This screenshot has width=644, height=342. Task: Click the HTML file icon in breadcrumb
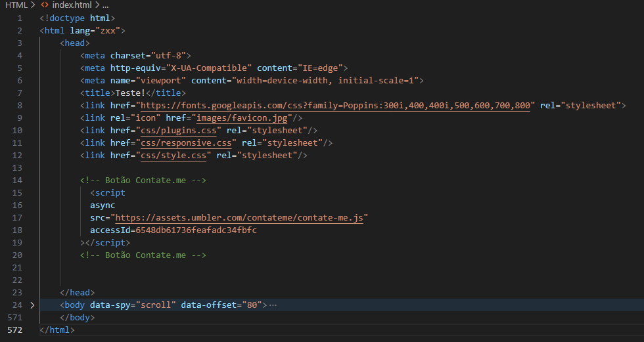(45, 5)
